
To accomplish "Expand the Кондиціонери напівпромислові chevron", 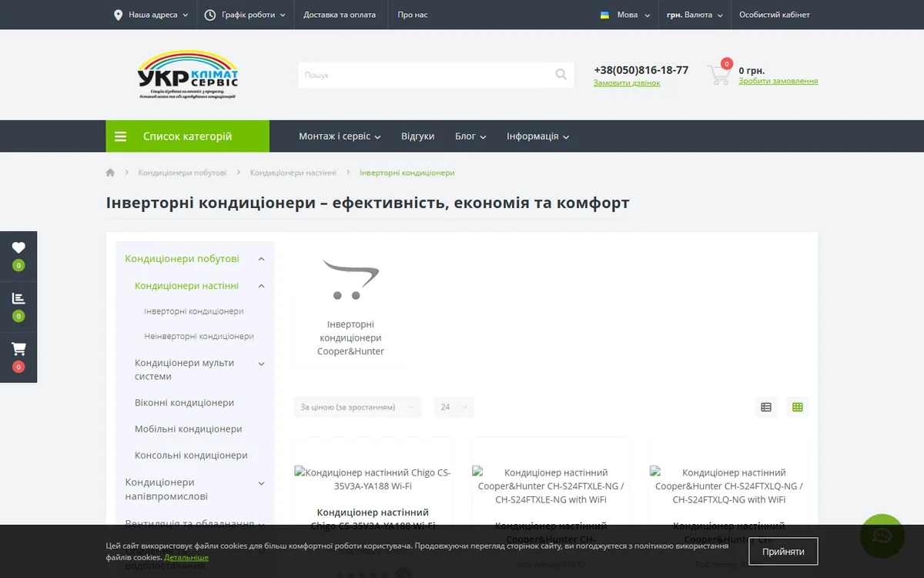I will 261,483.
